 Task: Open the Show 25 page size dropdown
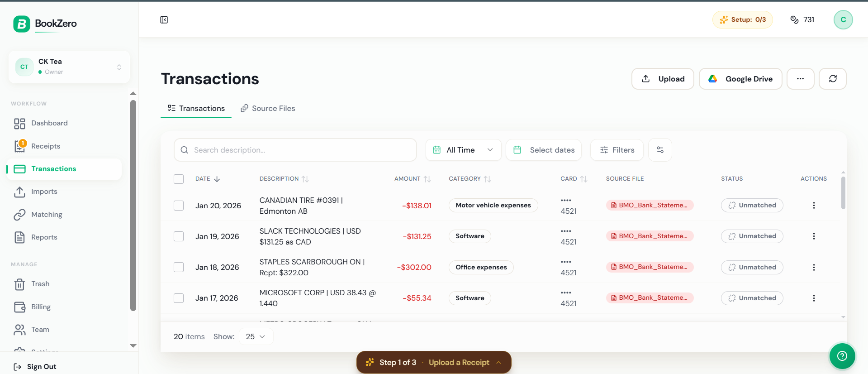pos(256,336)
